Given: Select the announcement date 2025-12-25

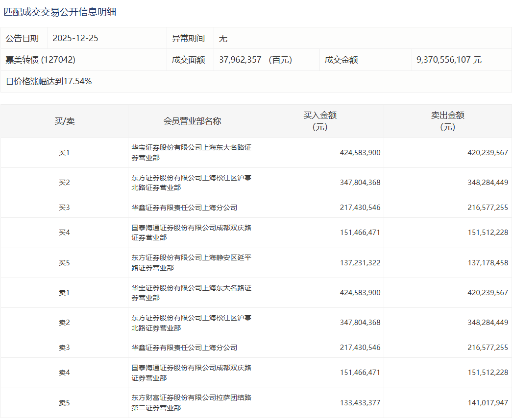Looking at the screenshot, I should pos(75,38).
